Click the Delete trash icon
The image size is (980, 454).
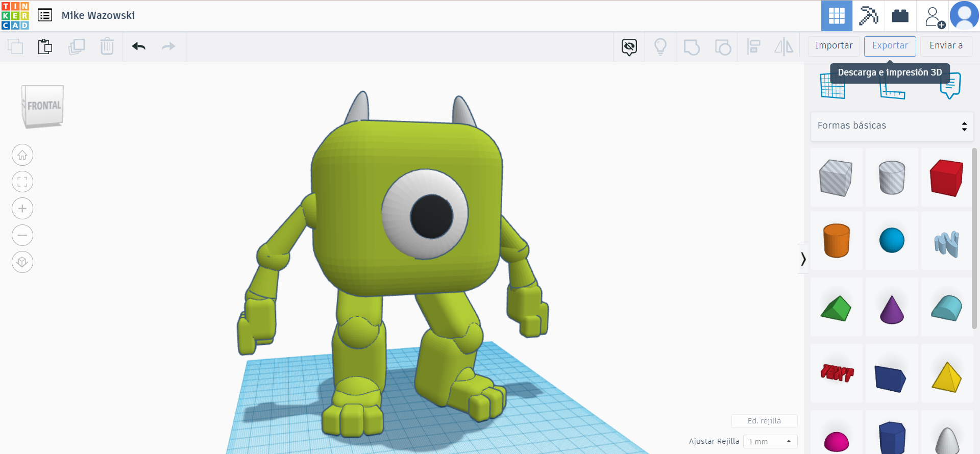click(x=107, y=46)
